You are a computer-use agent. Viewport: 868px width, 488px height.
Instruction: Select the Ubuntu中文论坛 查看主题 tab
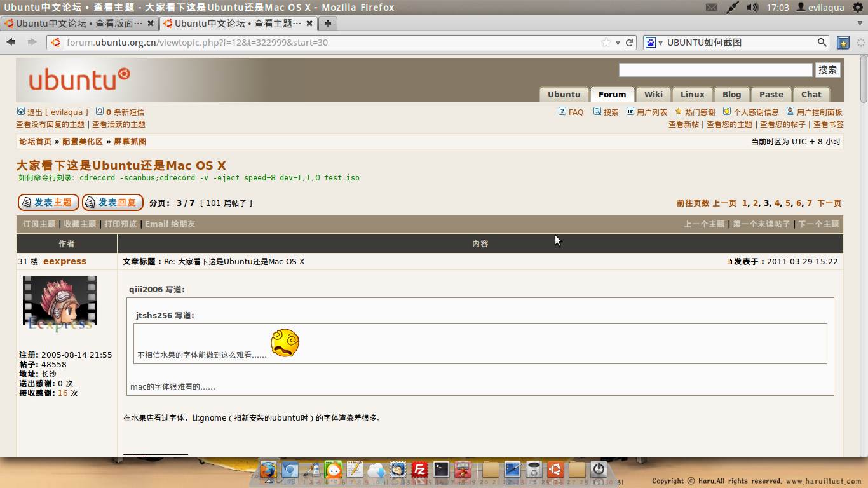tap(238, 24)
